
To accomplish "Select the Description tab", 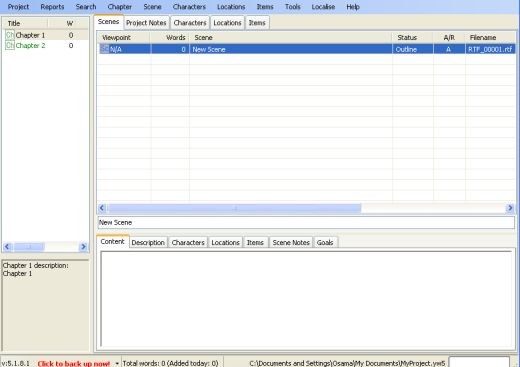I will point(148,243).
